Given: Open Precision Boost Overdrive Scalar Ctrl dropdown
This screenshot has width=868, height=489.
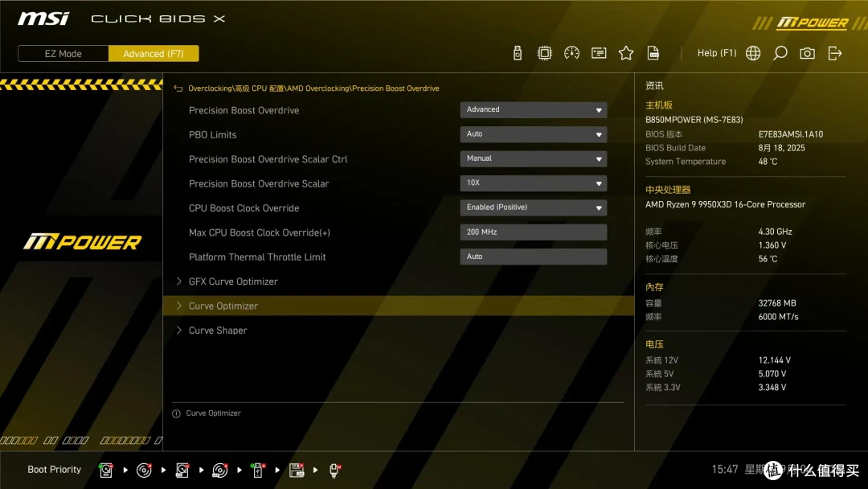Looking at the screenshot, I should coord(533,158).
